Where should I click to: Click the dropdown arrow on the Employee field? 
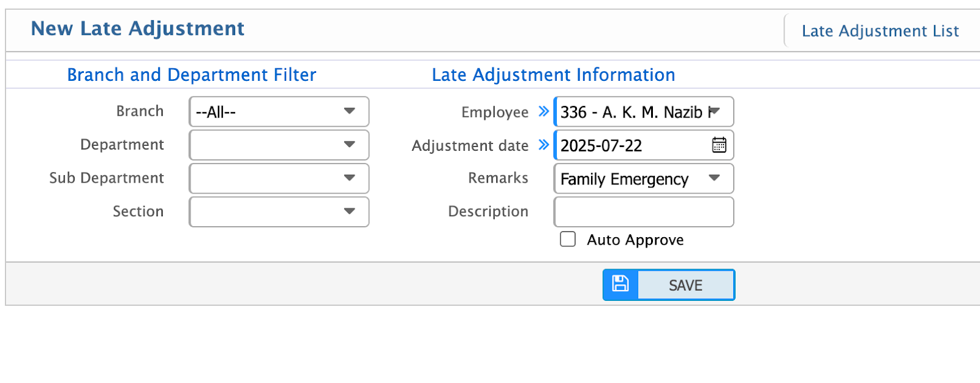click(x=715, y=112)
